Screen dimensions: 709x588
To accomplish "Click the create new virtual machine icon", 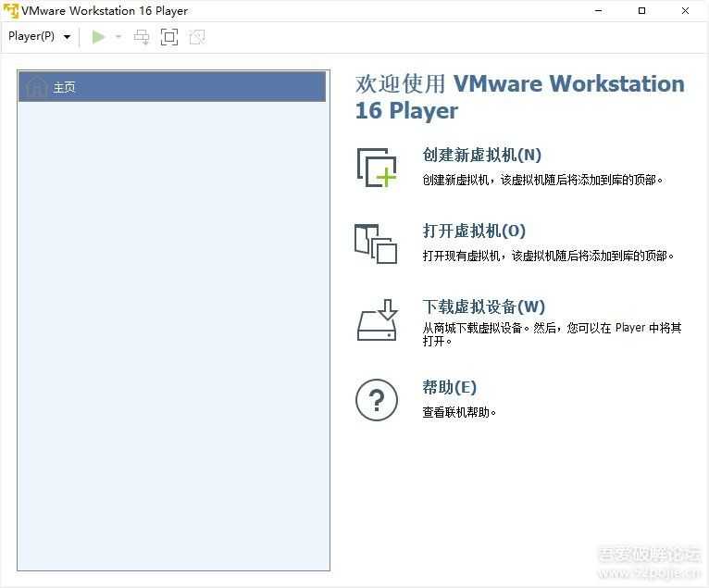I will click(x=377, y=168).
